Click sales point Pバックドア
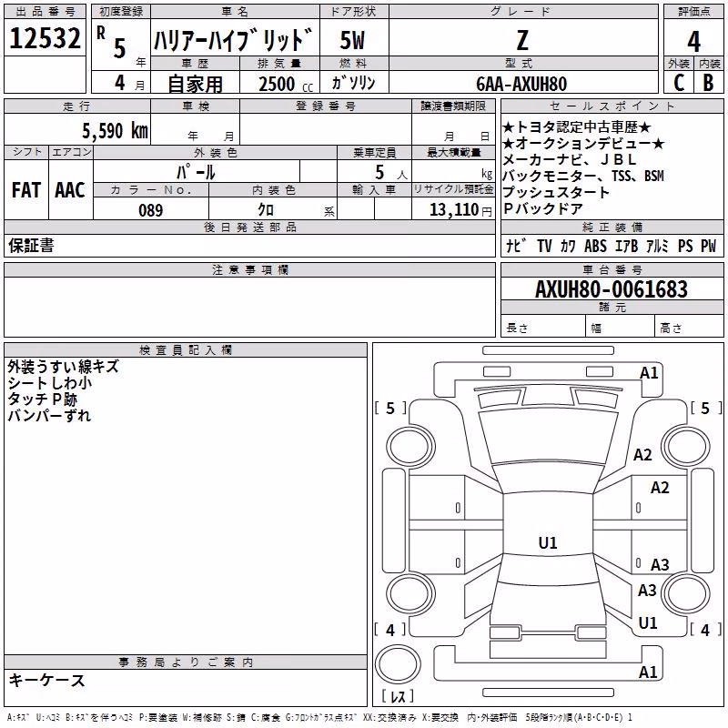 click(542, 208)
